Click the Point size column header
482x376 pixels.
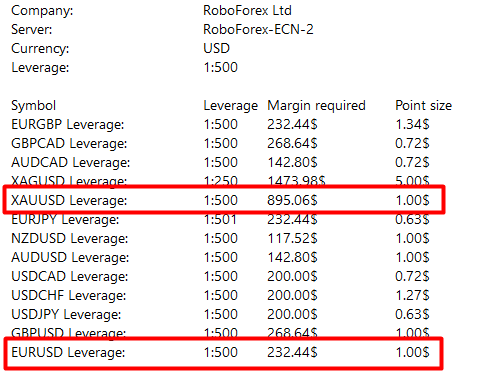423,106
